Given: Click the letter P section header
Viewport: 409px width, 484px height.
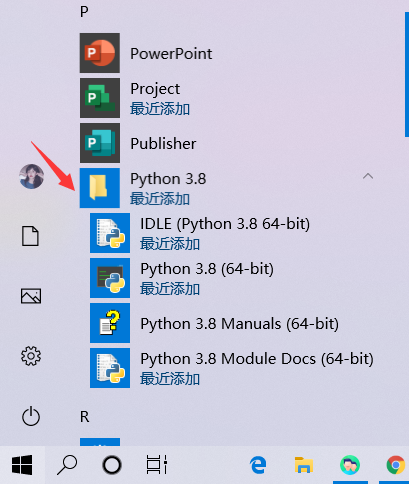Looking at the screenshot, I should tap(84, 12).
